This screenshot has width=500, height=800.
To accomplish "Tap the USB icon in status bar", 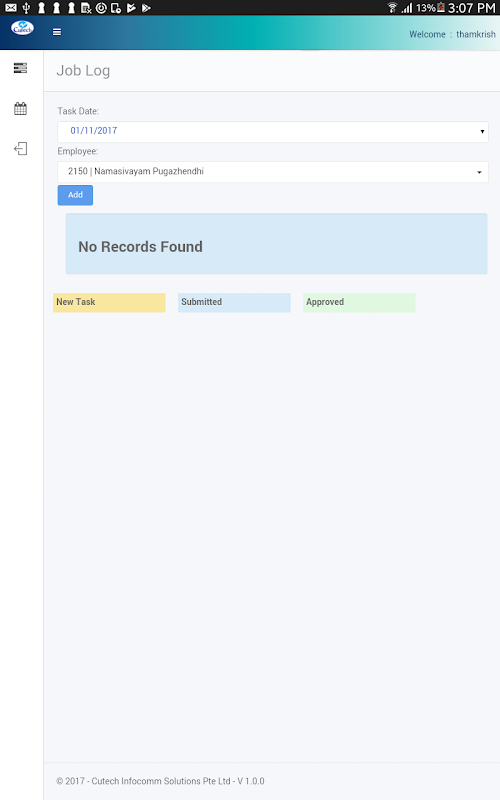I will point(27,8).
